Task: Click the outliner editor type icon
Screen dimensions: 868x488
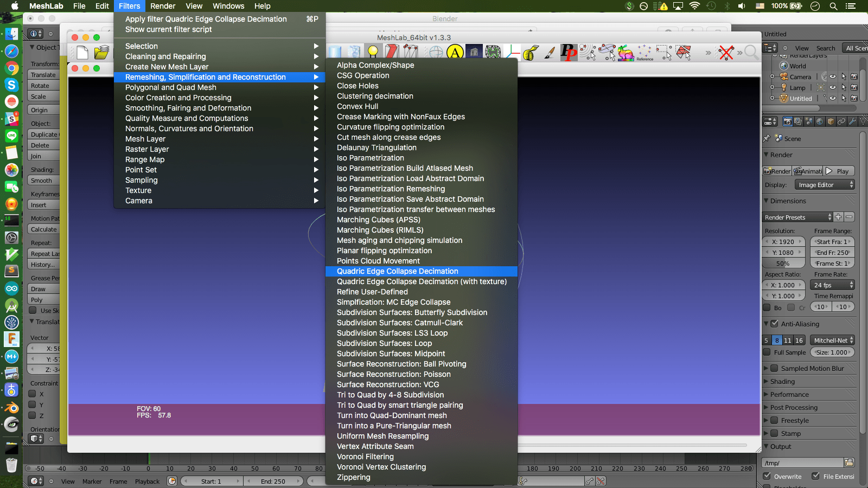Action: (x=770, y=48)
